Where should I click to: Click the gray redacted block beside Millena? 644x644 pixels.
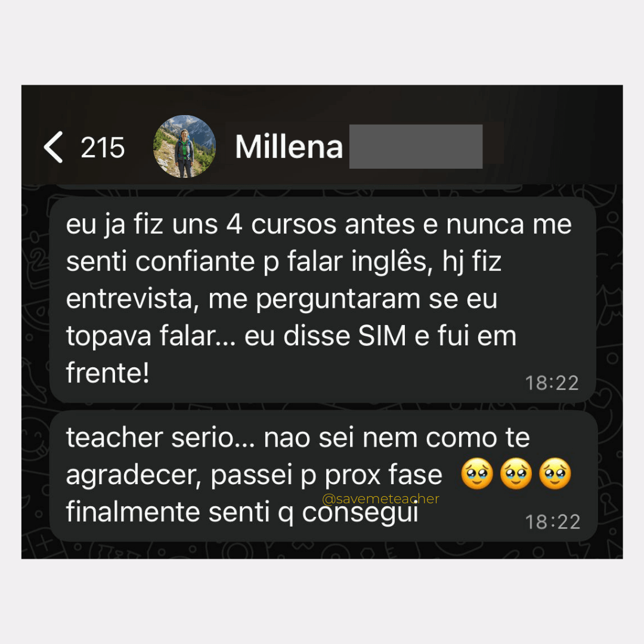click(x=416, y=147)
